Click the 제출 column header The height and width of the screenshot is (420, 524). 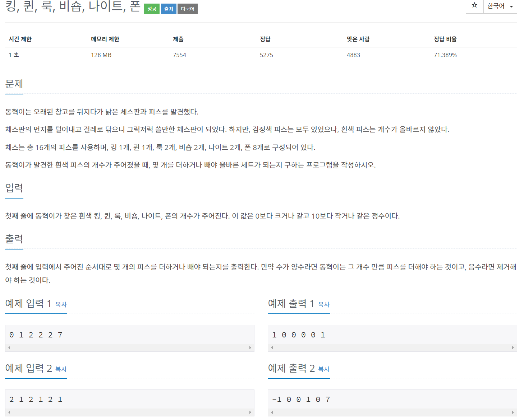click(178, 39)
